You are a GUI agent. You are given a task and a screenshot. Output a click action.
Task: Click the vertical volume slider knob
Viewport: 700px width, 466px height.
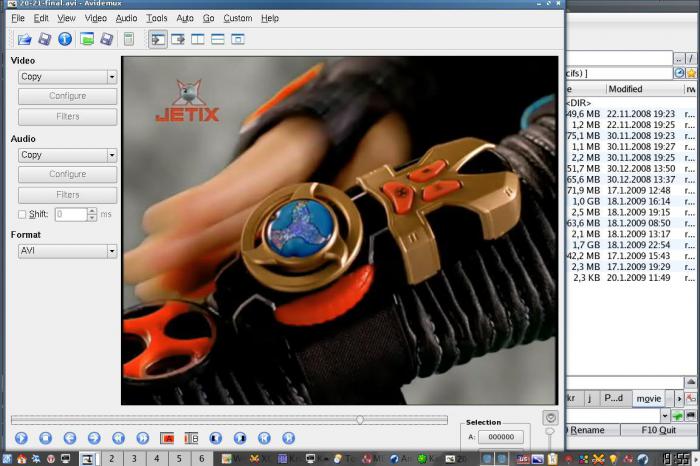click(x=550, y=431)
